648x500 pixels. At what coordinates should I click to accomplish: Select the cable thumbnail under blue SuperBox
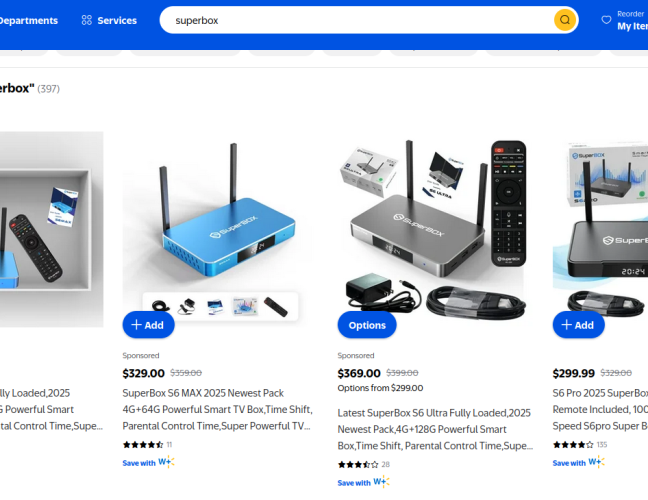click(x=160, y=307)
